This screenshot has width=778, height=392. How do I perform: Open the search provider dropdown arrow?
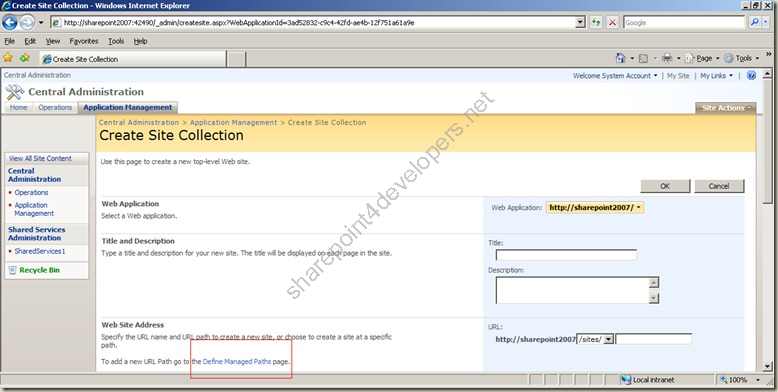[x=766, y=23]
